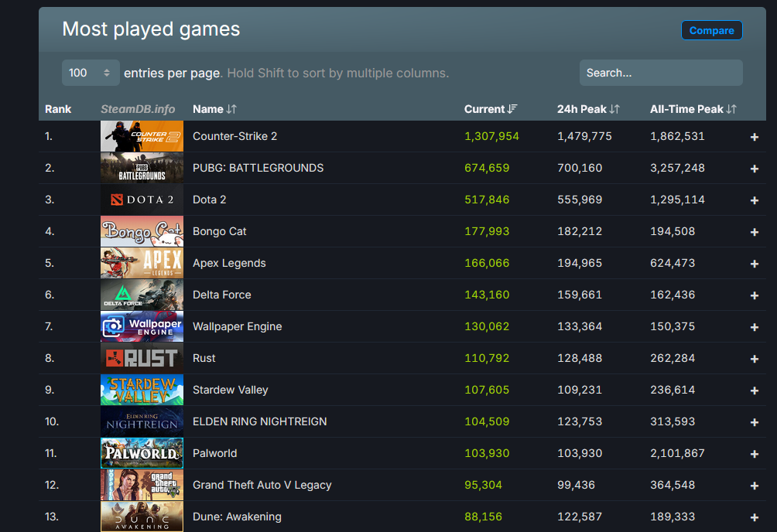
Task: Click the plus icon in the Wallpaper Engine row
Action: pos(755,327)
